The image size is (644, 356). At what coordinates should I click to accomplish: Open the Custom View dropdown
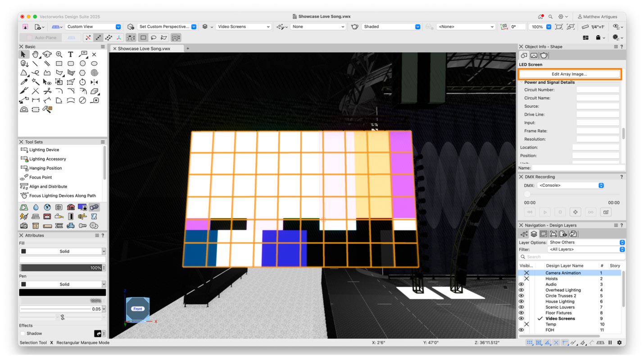[x=93, y=27]
